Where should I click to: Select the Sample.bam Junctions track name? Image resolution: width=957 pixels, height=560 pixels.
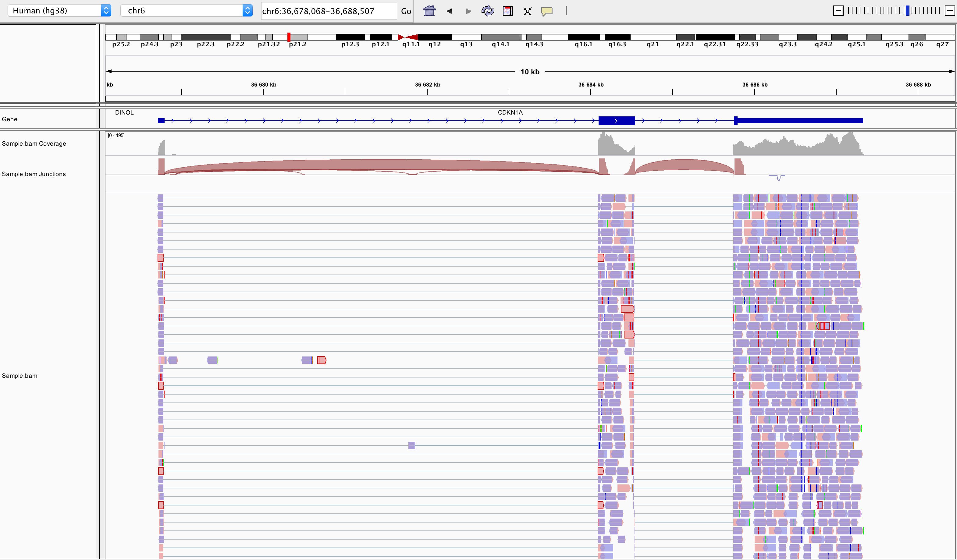pos(34,174)
